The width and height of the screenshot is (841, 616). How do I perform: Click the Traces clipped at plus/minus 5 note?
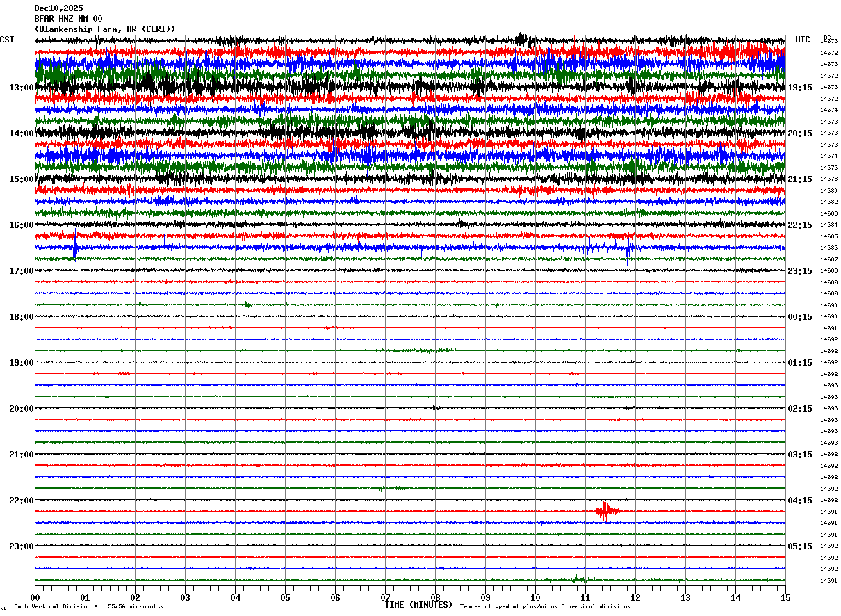[x=545, y=606]
